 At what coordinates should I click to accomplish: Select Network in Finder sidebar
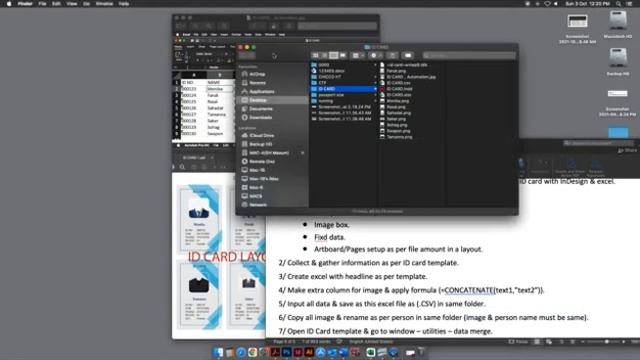[258, 204]
